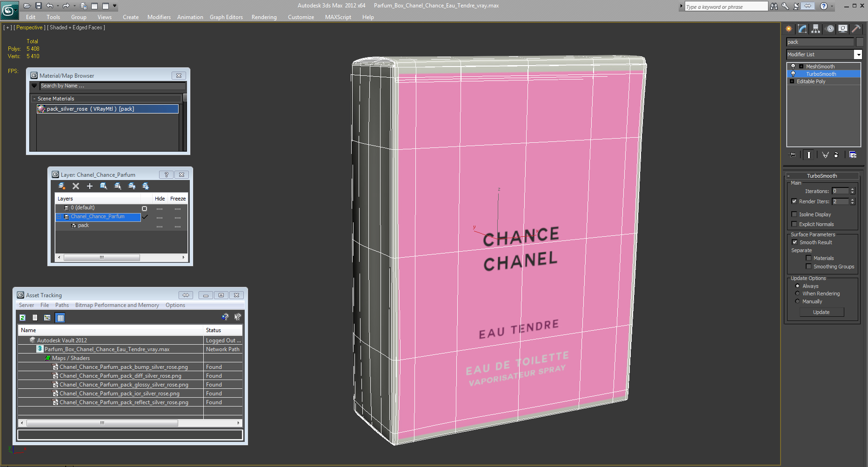Expand Editable Poly sub-objects
This screenshot has width=868, height=467.
pos(792,81)
